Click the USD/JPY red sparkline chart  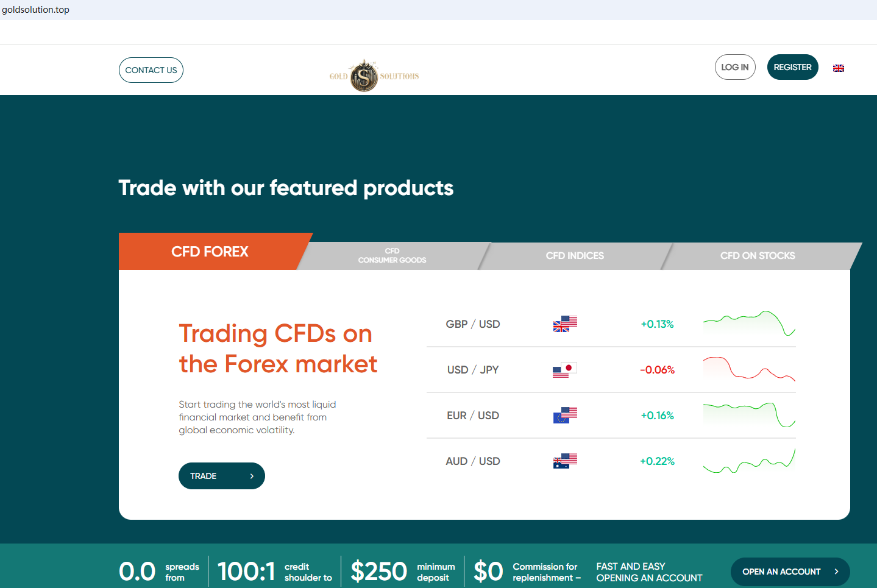point(749,369)
